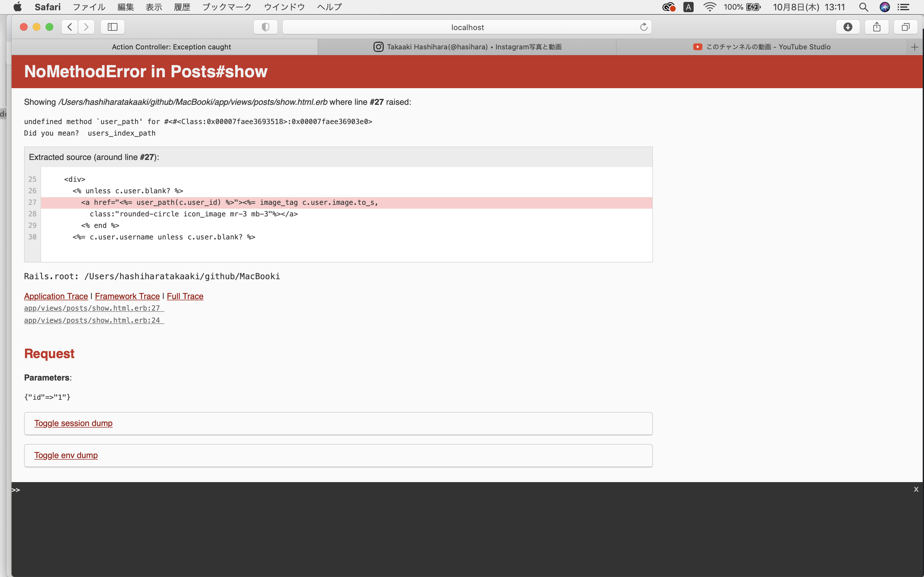Click the forward navigation arrow
Viewport: 924px width, 577px height.
pyautogui.click(x=86, y=27)
